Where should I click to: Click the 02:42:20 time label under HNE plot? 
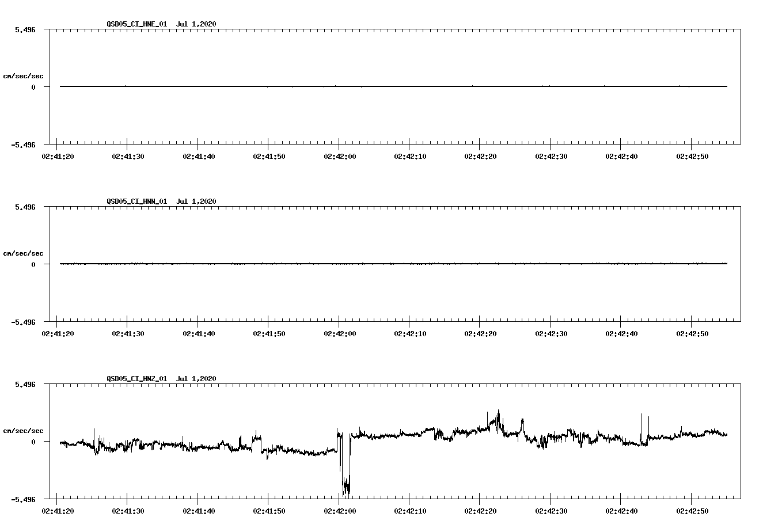pos(480,156)
